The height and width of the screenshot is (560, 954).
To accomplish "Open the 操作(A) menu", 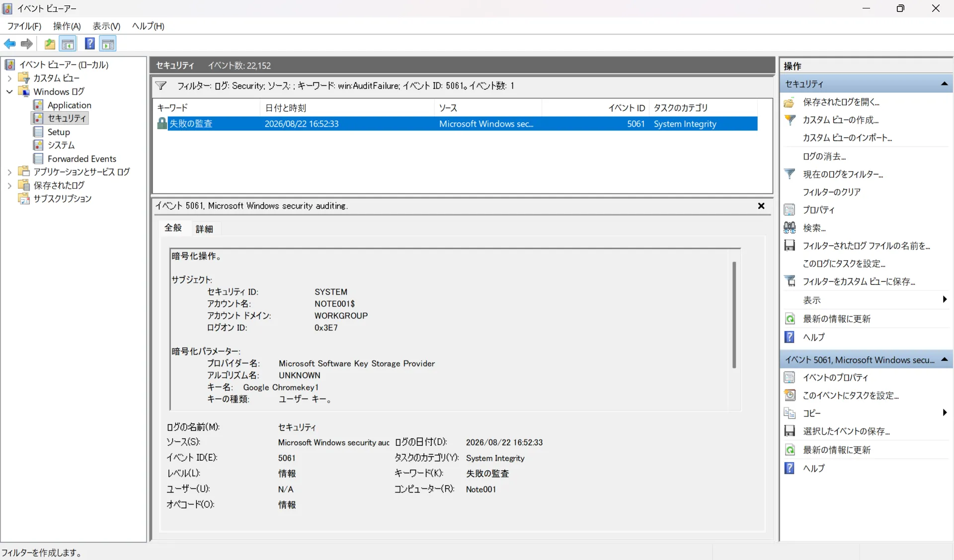I will pyautogui.click(x=67, y=26).
